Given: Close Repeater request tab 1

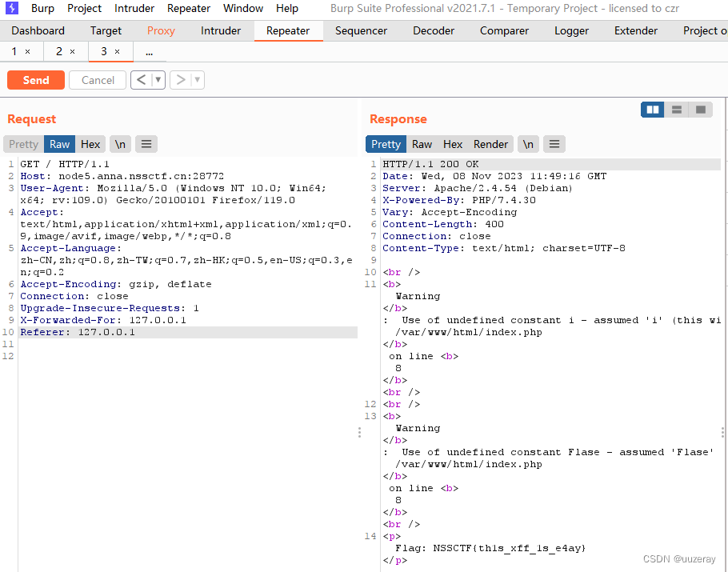Looking at the screenshot, I should tap(27, 52).
